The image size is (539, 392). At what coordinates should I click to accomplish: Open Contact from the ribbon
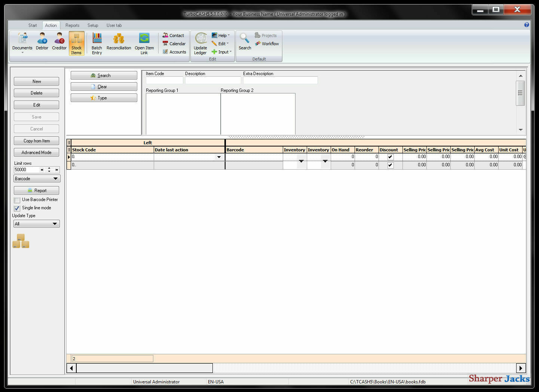click(x=173, y=36)
